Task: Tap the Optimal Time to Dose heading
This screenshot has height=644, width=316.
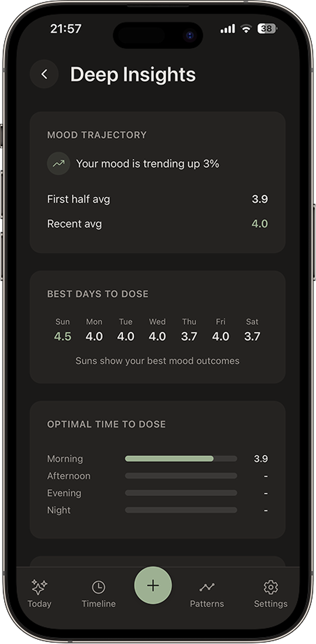Action: pos(106,424)
